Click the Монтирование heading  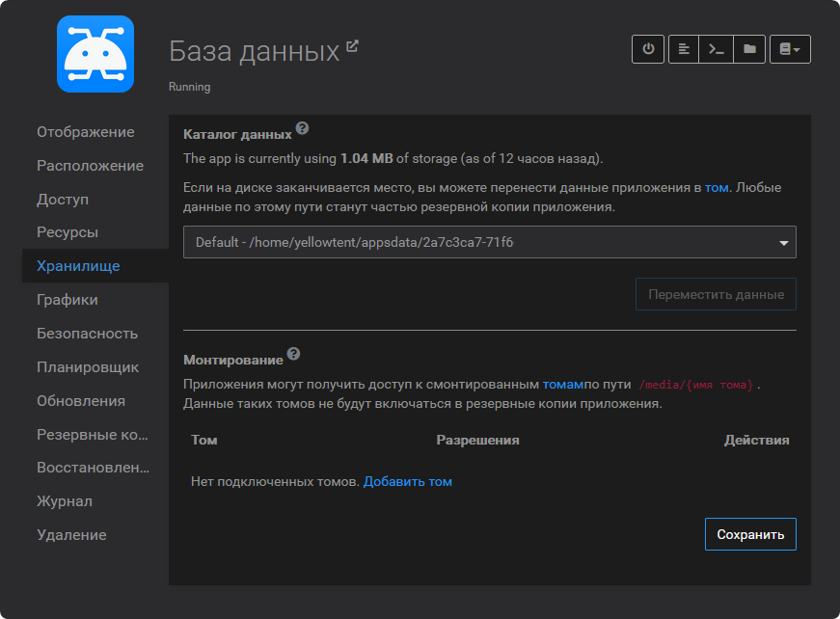[x=233, y=360]
